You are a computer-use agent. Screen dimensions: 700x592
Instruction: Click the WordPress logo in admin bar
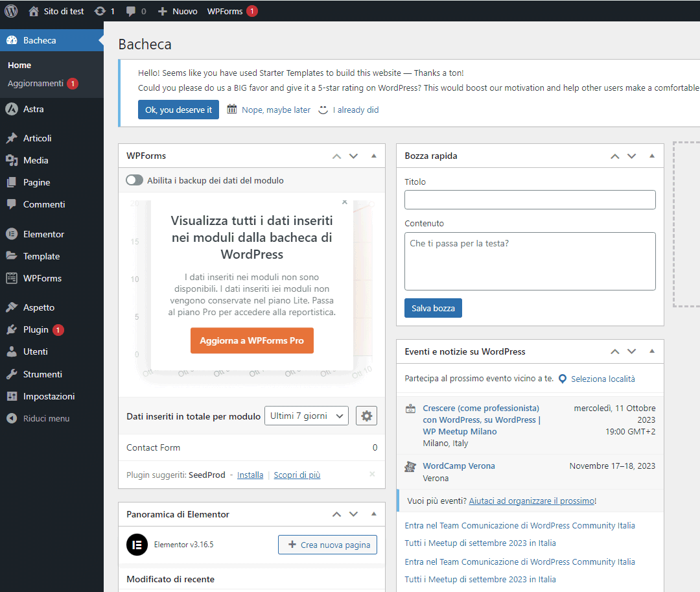(11, 11)
